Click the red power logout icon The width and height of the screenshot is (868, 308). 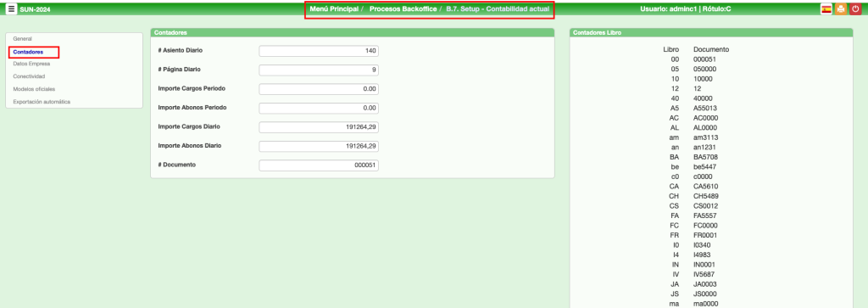point(855,8)
